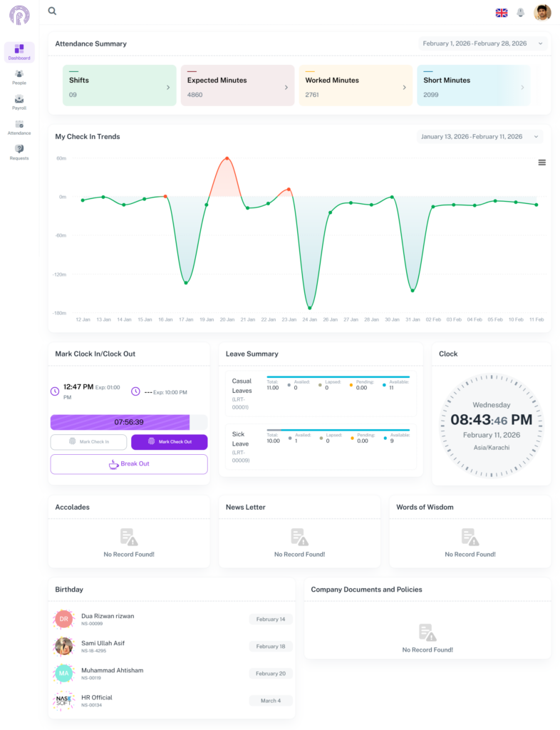This screenshot has height=730, width=560.
Task: Open the chart hamburger menu icon
Action: (542, 163)
